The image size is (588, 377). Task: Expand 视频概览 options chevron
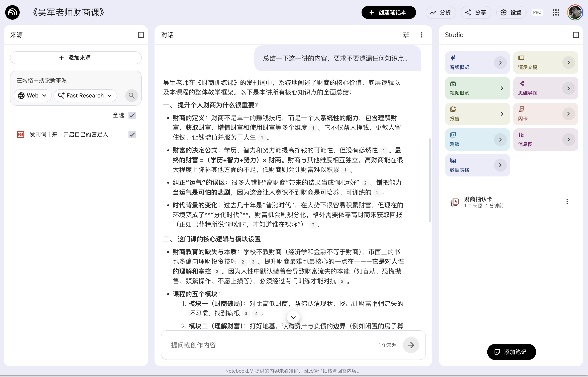502,88
